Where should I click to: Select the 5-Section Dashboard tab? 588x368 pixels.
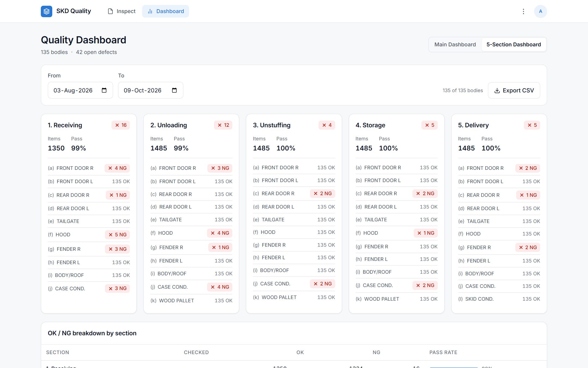513,44
